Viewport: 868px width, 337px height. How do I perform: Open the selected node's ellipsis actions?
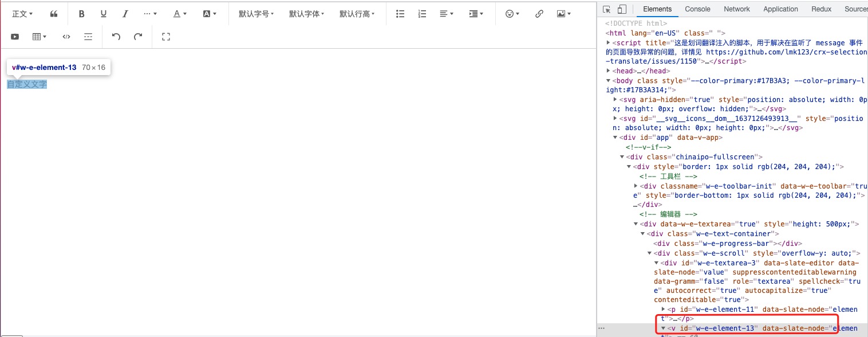[601, 328]
